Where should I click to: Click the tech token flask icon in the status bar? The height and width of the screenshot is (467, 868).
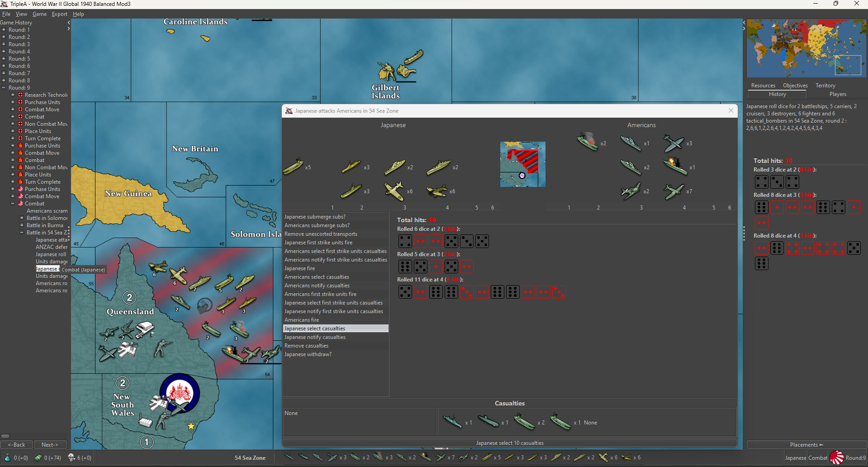pos(7,457)
